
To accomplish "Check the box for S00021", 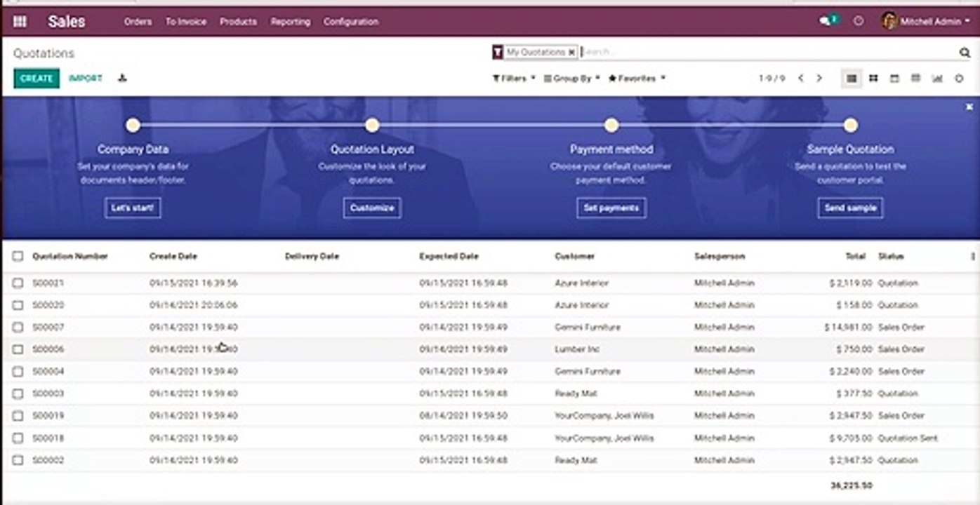I will pyautogui.click(x=18, y=283).
